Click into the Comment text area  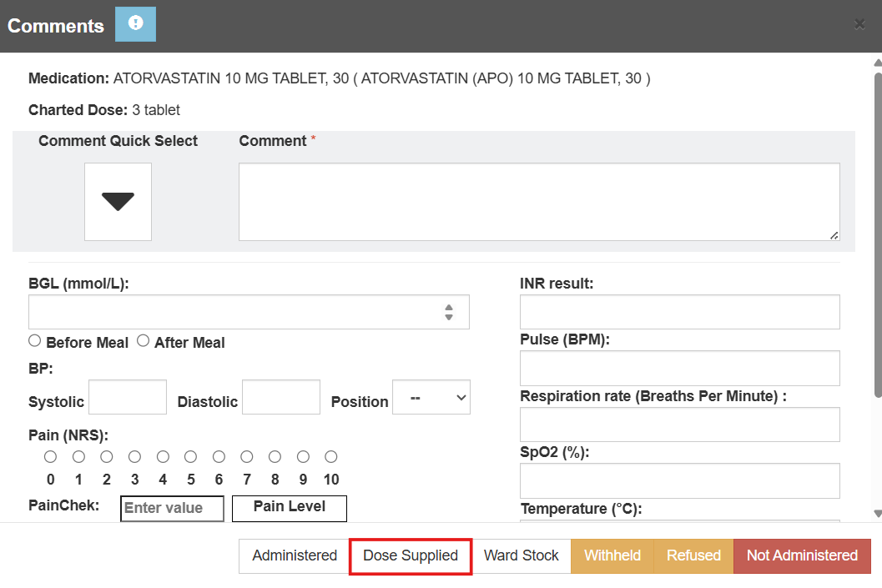539,202
